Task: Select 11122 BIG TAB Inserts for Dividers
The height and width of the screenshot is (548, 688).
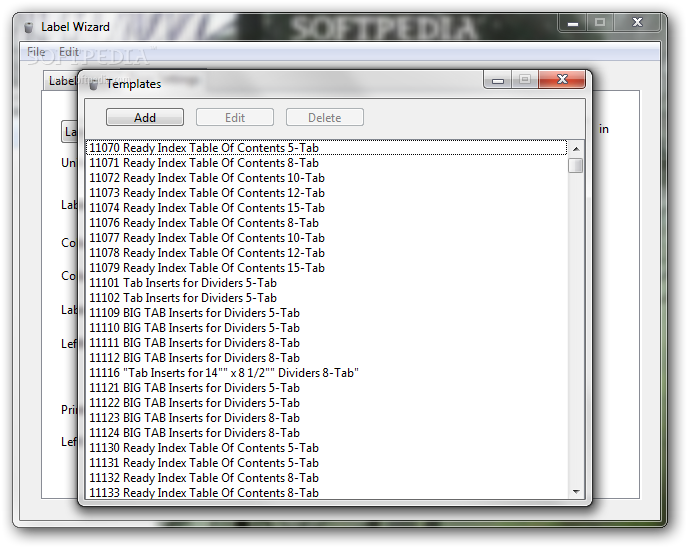Action: 326,403
